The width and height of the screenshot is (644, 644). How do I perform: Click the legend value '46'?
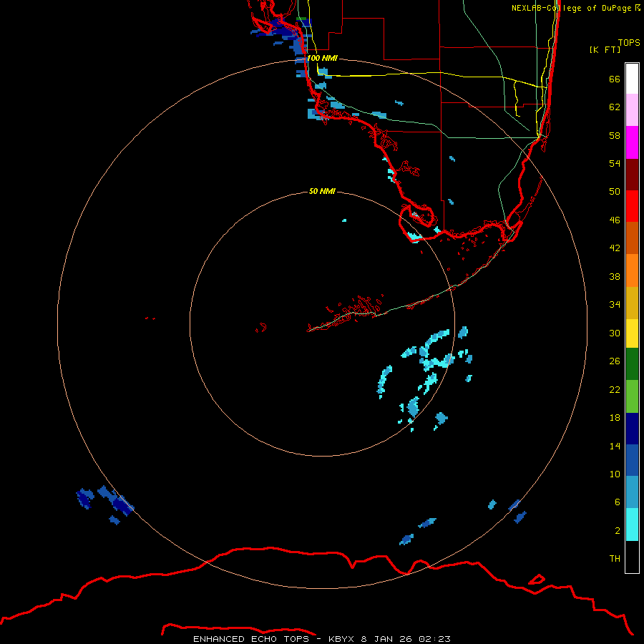615,220
